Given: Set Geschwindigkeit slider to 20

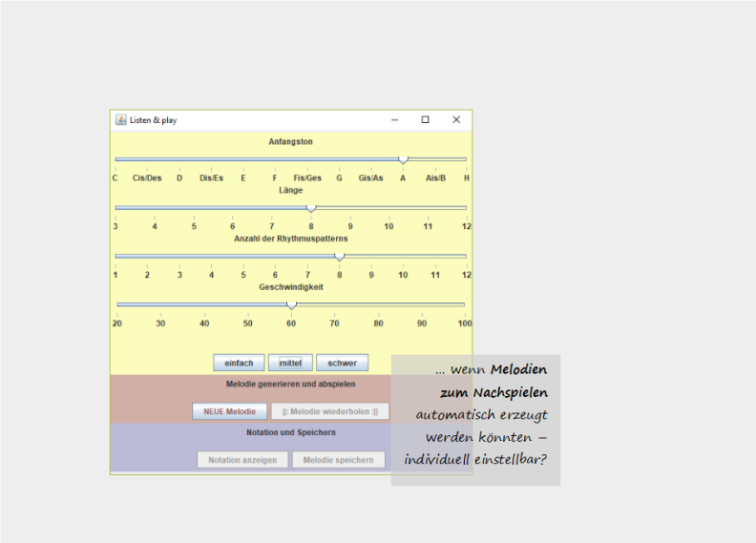Looking at the screenshot, I should click(117, 304).
